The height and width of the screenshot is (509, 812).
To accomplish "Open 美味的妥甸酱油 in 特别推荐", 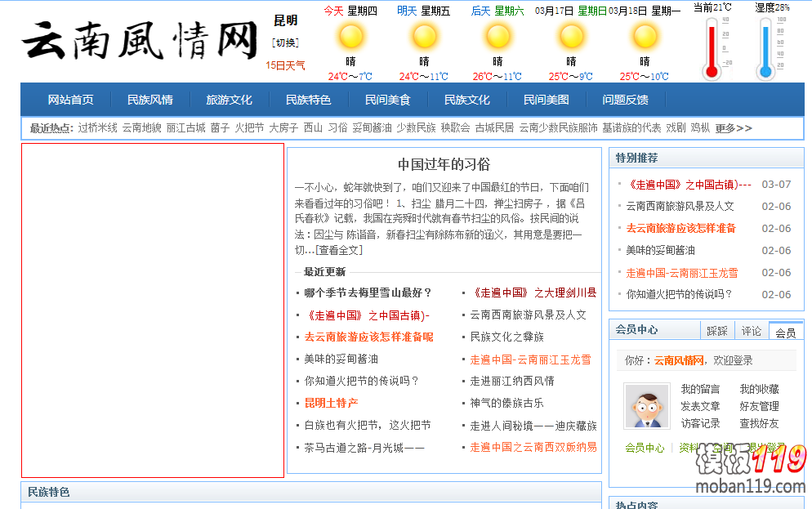I will 661,251.
